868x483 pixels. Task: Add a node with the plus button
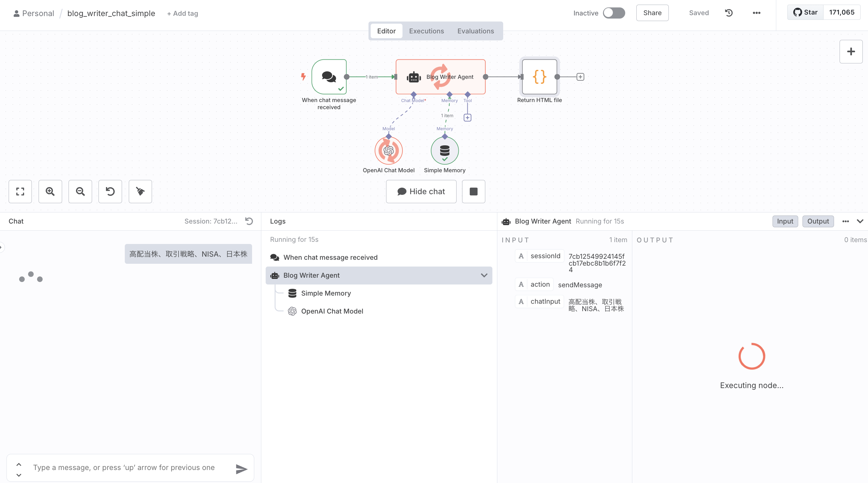tap(851, 52)
